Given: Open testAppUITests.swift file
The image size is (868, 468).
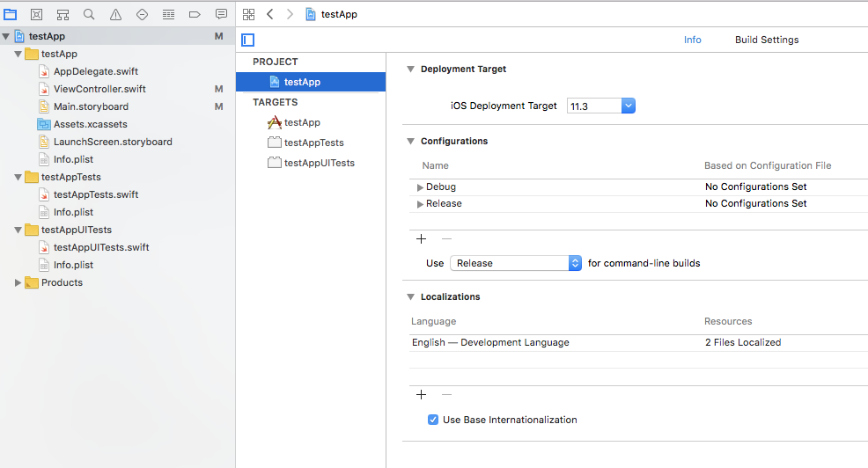Looking at the screenshot, I should pyautogui.click(x=101, y=247).
